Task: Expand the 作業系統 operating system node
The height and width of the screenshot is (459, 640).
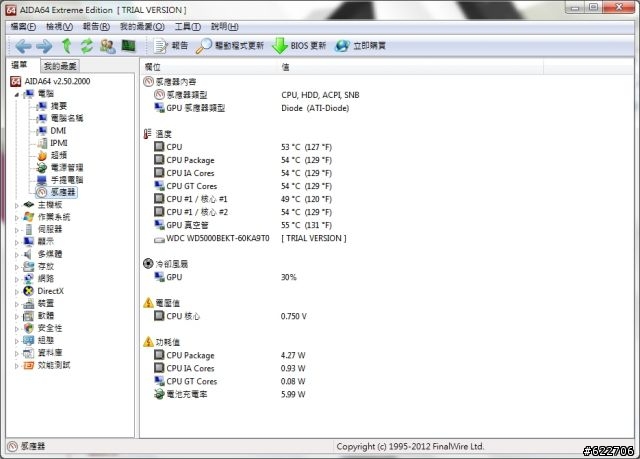Action: [17, 217]
